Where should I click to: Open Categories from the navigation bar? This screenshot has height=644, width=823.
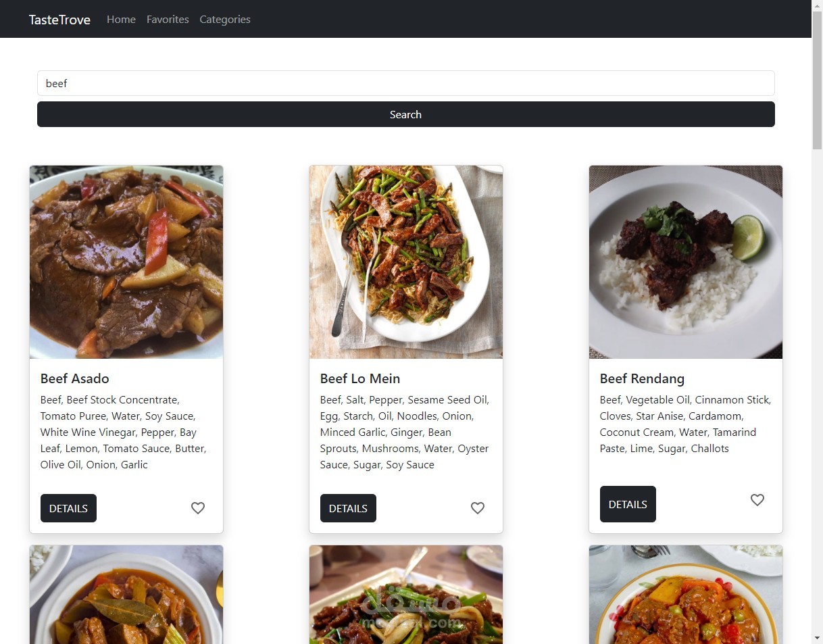point(225,20)
